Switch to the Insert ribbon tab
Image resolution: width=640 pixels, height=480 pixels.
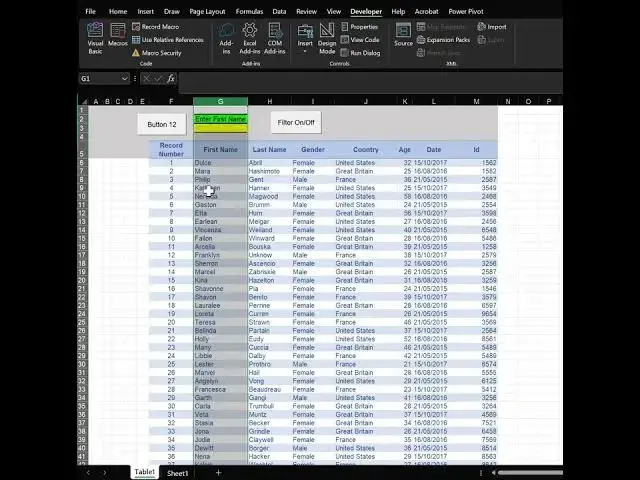(x=146, y=11)
